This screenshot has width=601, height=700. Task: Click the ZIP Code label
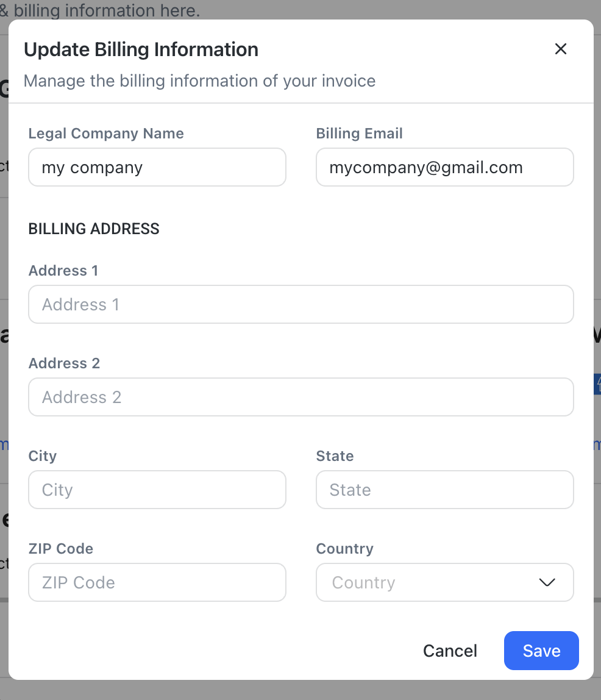tap(61, 549)
